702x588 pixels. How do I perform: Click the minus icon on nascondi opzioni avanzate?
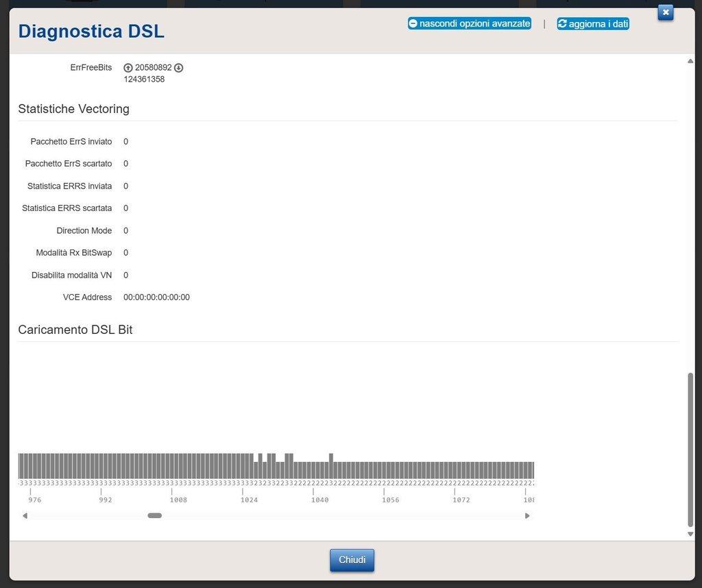[x=413, y=24]
